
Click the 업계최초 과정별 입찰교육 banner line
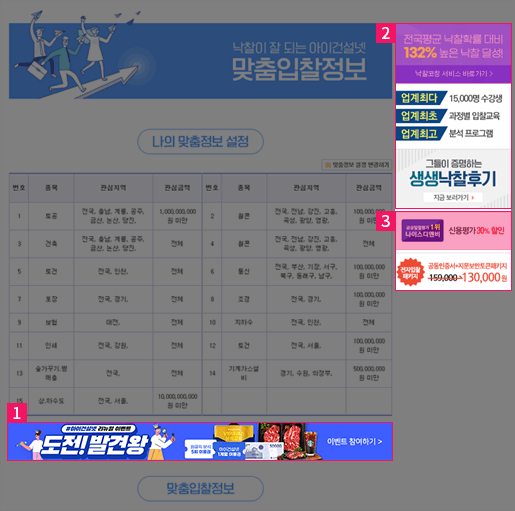(453, 116)
